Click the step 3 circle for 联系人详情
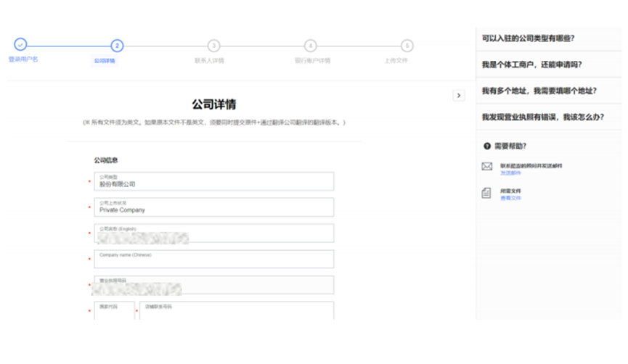The image size is (628, 364). (213, 46)
